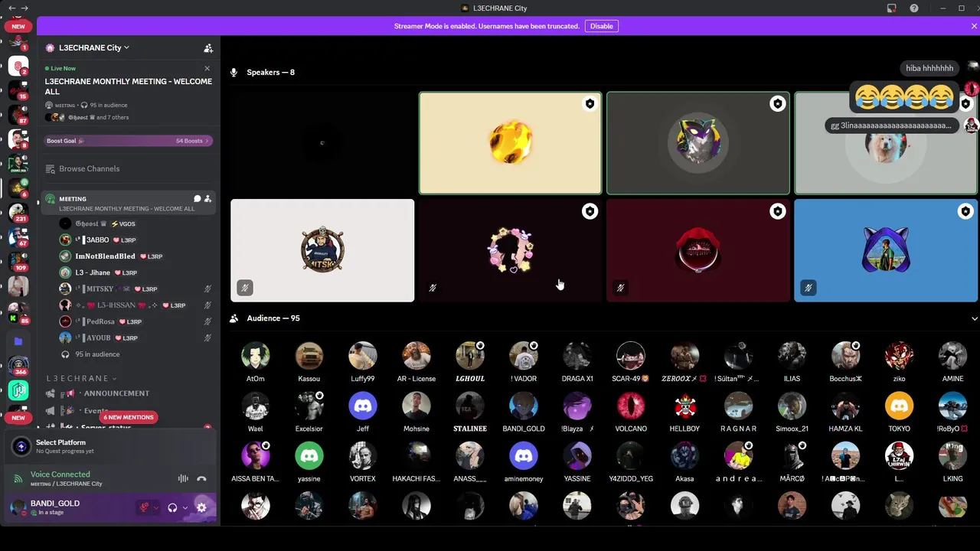
Task: Go forward with the title bar right arrow
Action: [x=24, y=8]
